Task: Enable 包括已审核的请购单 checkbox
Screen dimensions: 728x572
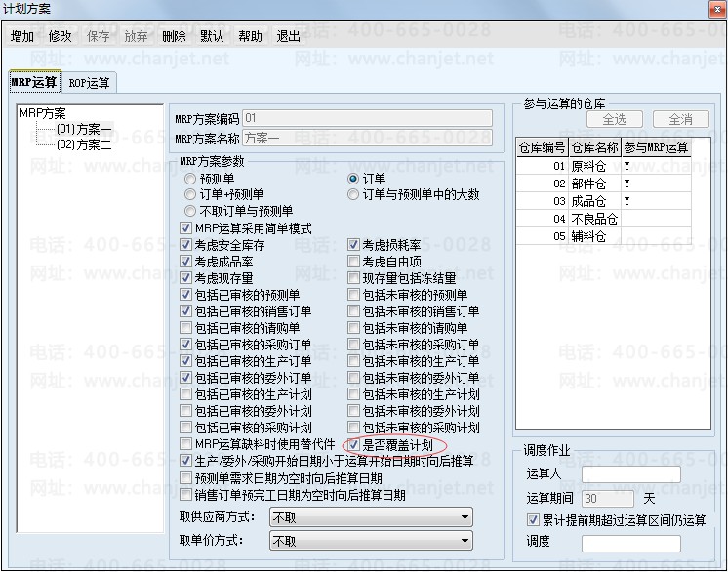Action: [x=185, y=328]
